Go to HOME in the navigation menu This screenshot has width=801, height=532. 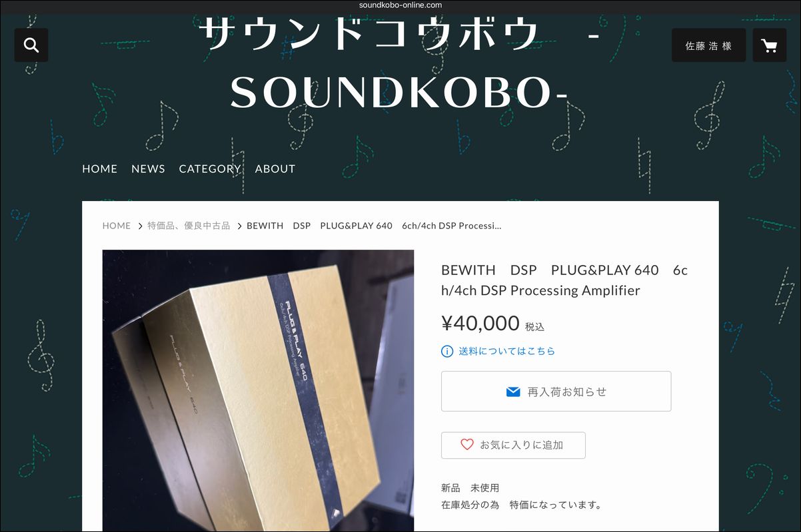(x=99, y=169)
